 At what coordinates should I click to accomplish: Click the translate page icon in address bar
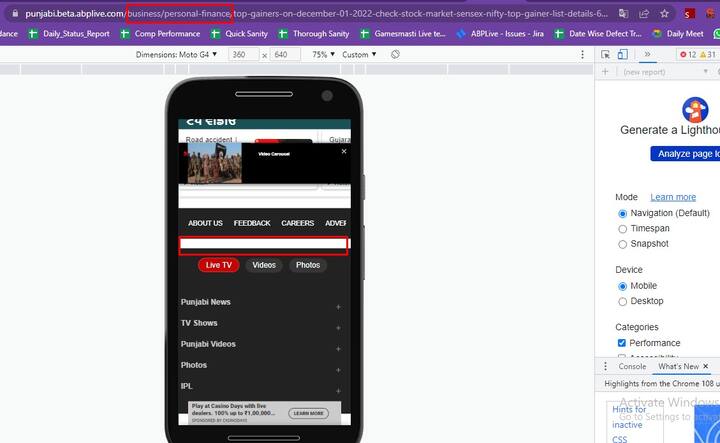point(623,14)
